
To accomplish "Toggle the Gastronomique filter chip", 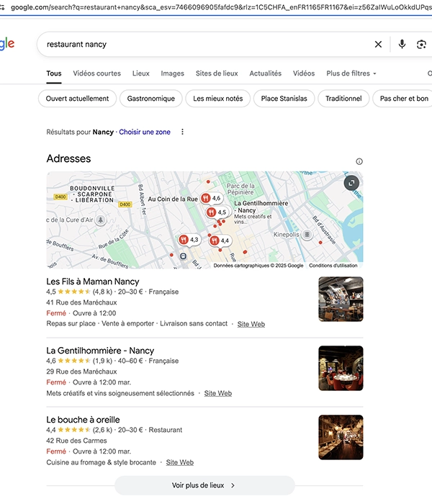I will [150, 99].
